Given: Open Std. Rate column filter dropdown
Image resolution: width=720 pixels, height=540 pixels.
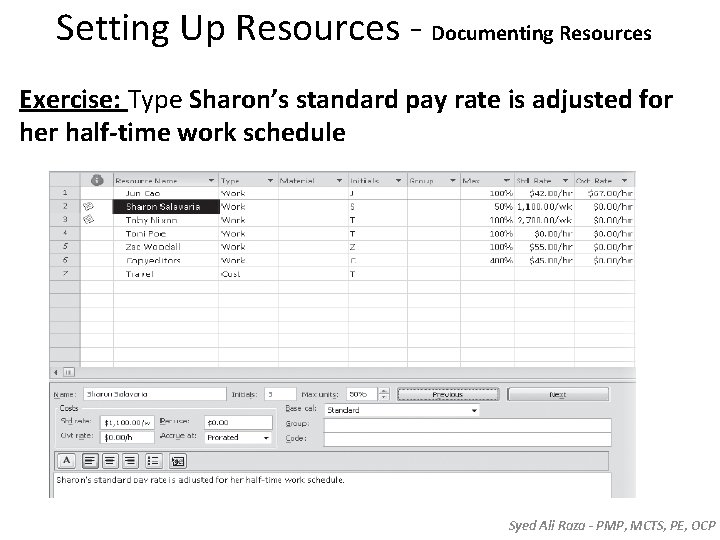Looking at the screenshot, I should [x=565, y=180].
